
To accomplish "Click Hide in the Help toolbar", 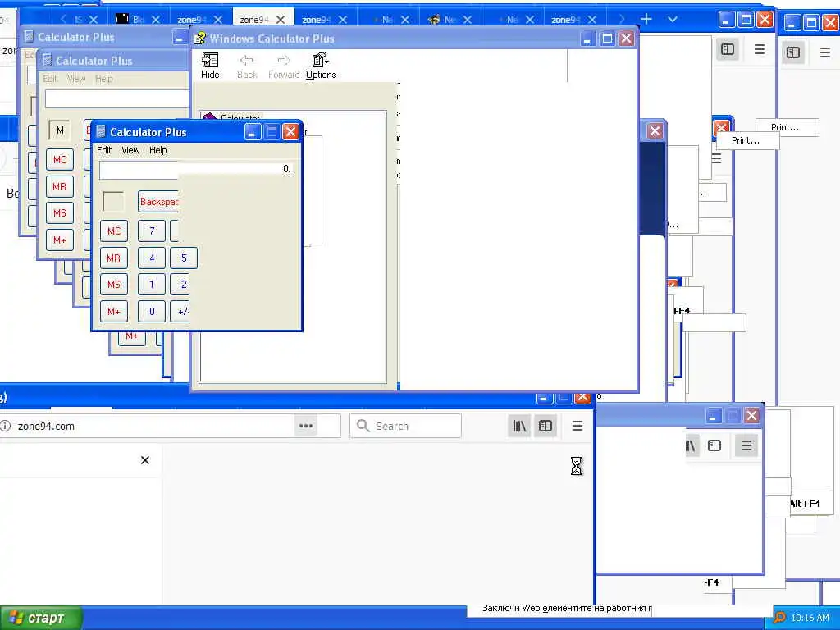I will point(210,66).
